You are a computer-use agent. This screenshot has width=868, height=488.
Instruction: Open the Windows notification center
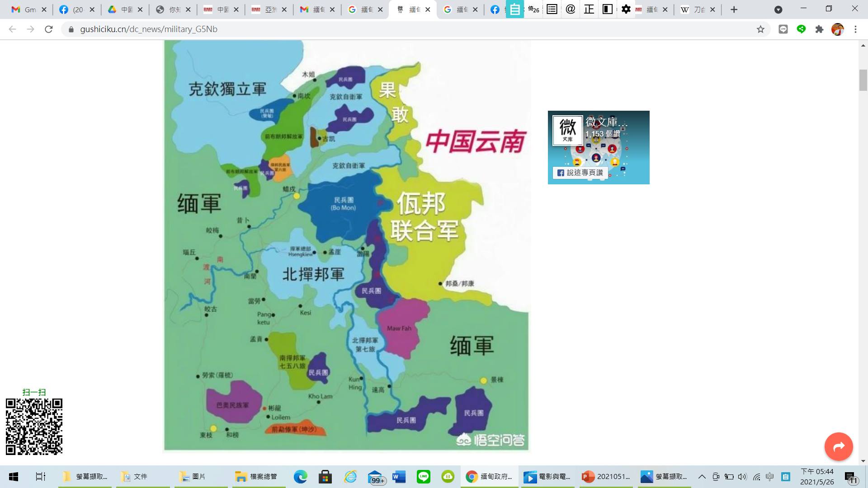[x=850, y=477]
